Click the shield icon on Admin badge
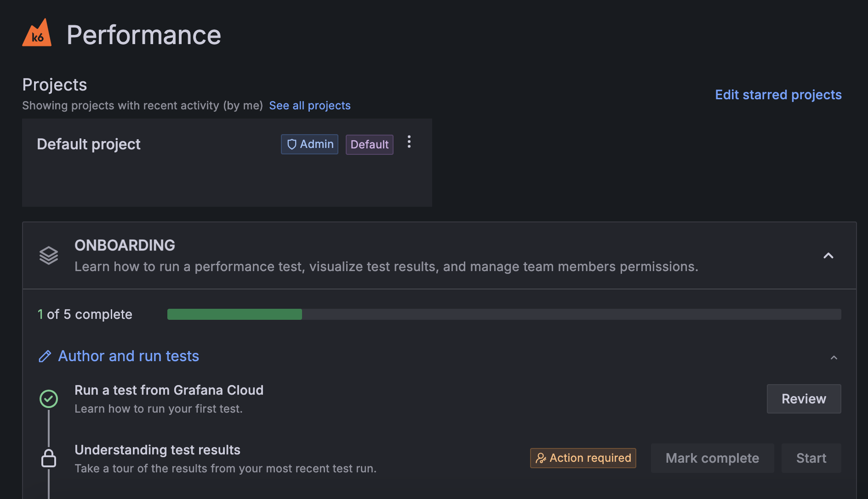This screenshot has width=868, height=499. tap(291, 144)
